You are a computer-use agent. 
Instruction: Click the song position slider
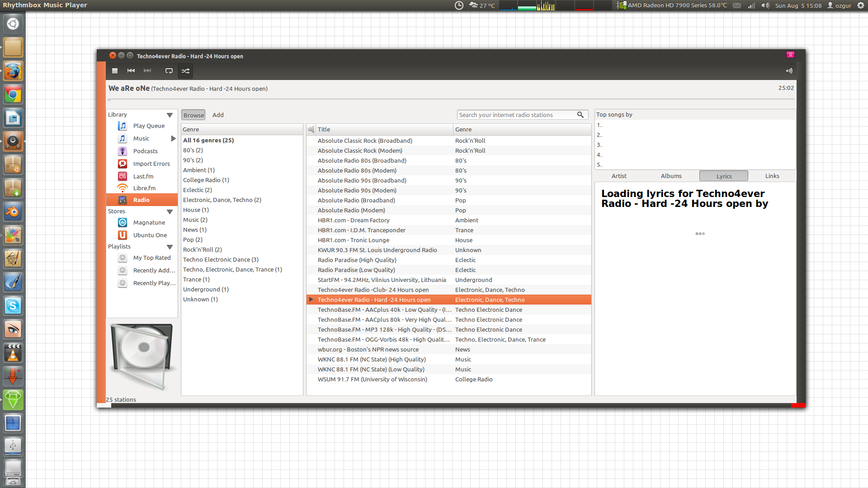coord(451,99)
